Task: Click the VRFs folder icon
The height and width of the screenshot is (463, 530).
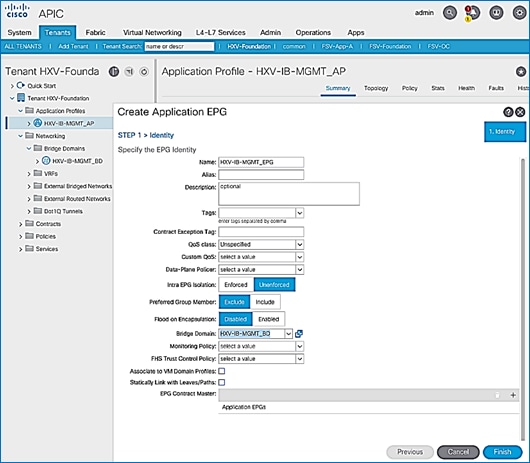Action: point(38,173)
